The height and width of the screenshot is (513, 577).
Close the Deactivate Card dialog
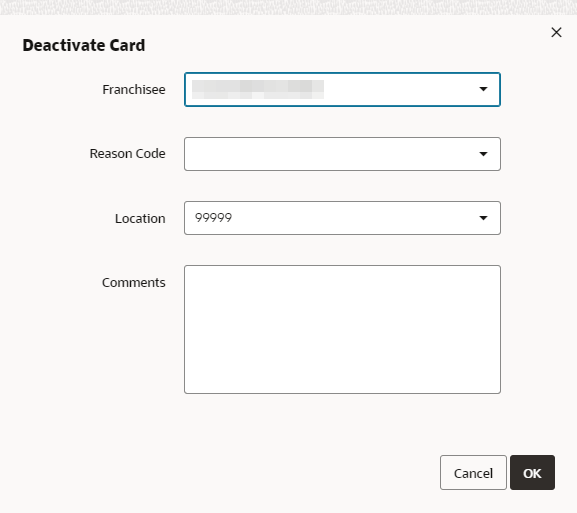[x=556, y=32]
